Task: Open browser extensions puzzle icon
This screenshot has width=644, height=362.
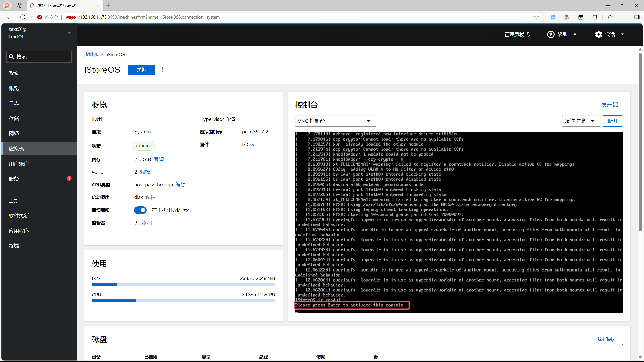Action: pos(595,17)
